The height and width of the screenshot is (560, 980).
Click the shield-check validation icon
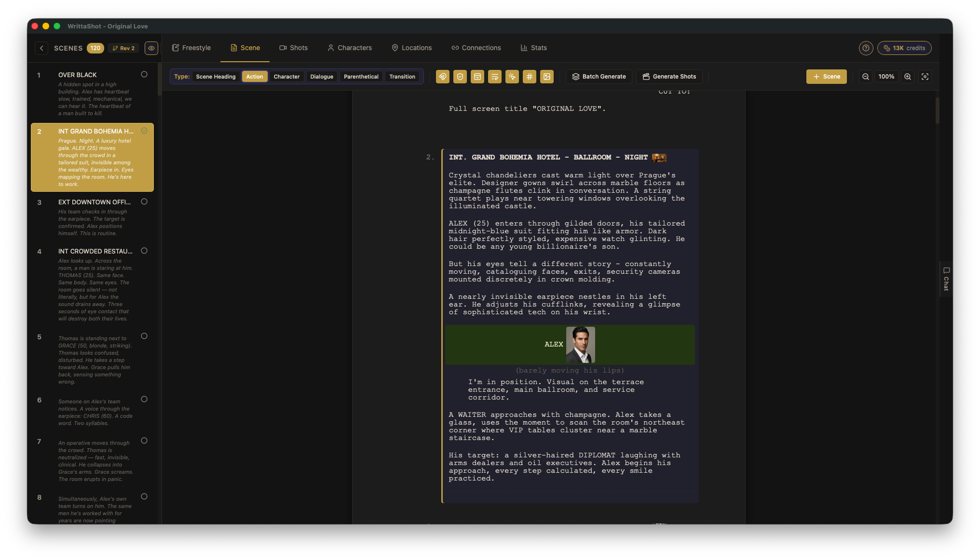click(x=460, y=76)
